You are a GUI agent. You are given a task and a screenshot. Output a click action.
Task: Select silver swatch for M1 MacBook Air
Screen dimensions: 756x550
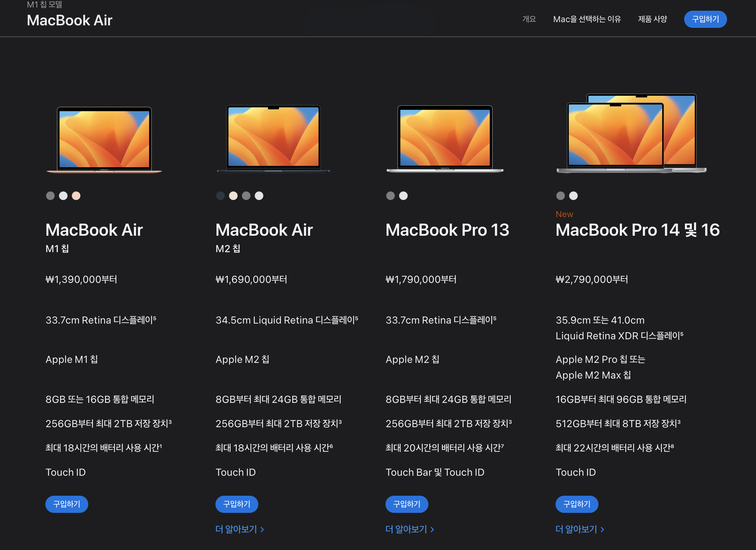coord(63,196)
